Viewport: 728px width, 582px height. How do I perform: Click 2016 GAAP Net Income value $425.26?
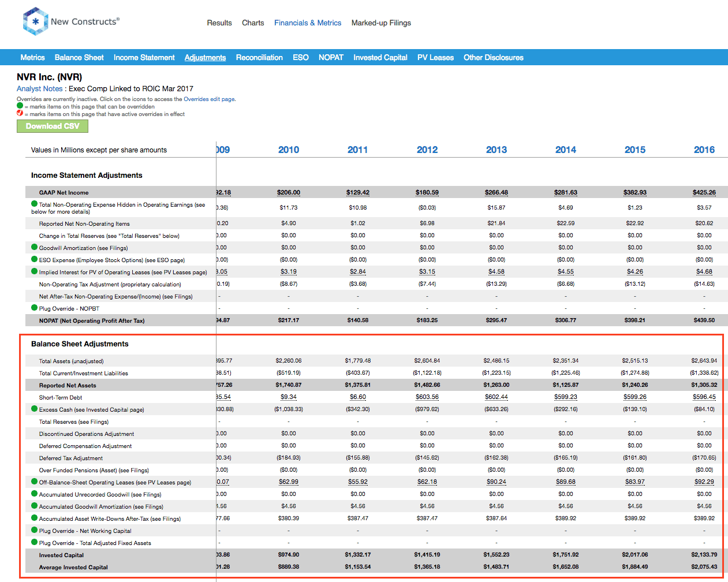(704, 193)
